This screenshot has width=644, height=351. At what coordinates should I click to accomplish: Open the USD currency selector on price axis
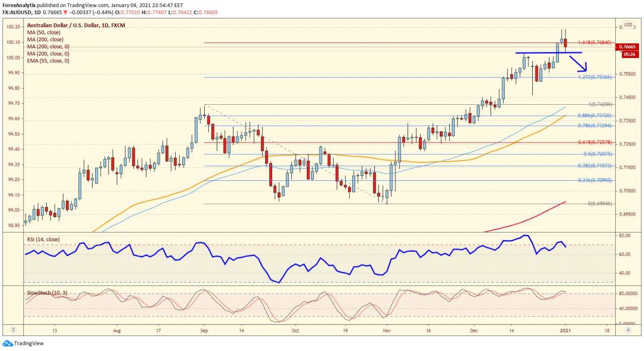point(628,25)
